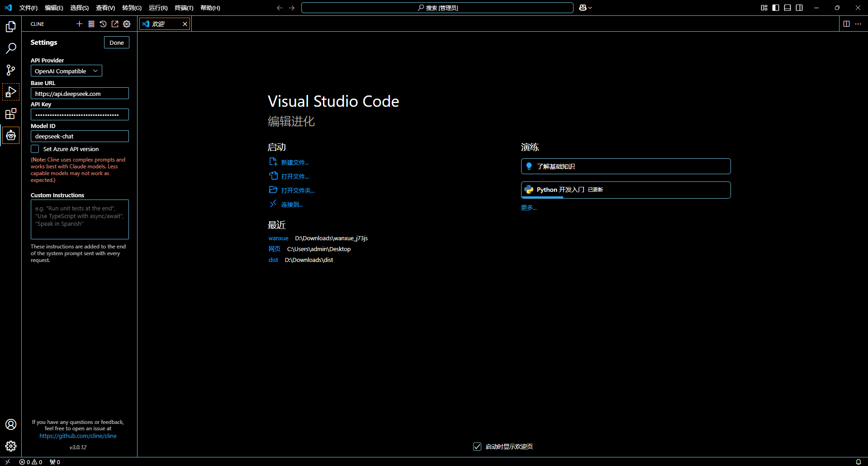Open the Explorer view in activity bar
This screenshot has height=466, width=868.
pos(11,27)
